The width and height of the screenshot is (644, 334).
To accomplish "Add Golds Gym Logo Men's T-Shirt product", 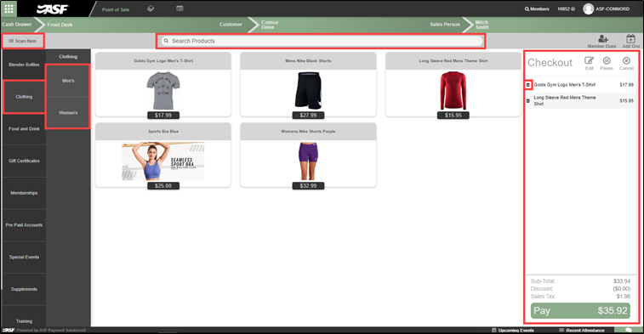I will (163, 85).
